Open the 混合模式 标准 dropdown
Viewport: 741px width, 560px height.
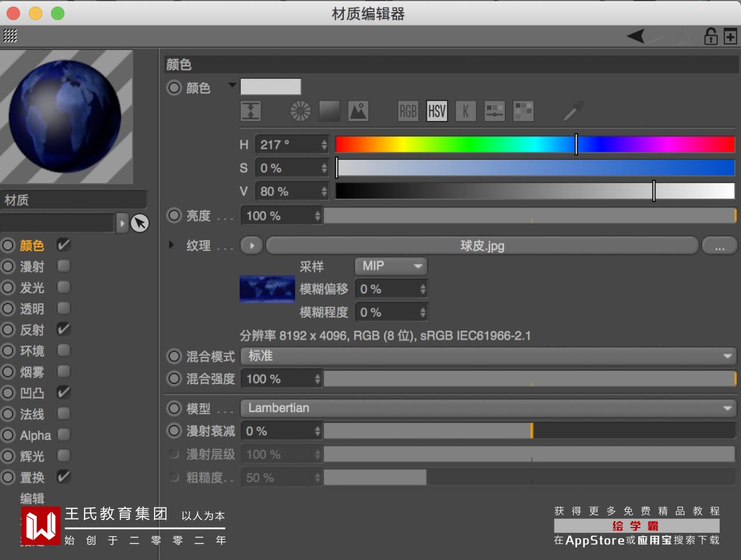click(x=489, y=356)
